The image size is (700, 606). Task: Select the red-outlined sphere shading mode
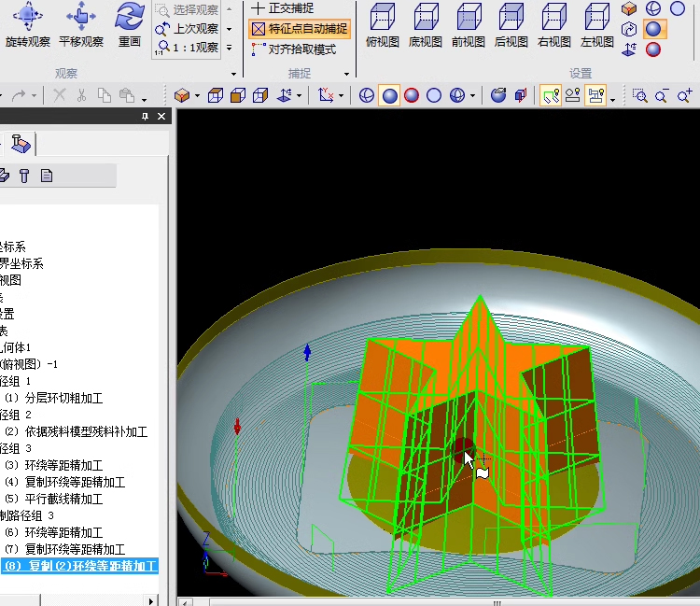pyautogui.click(x=412, y=95)
